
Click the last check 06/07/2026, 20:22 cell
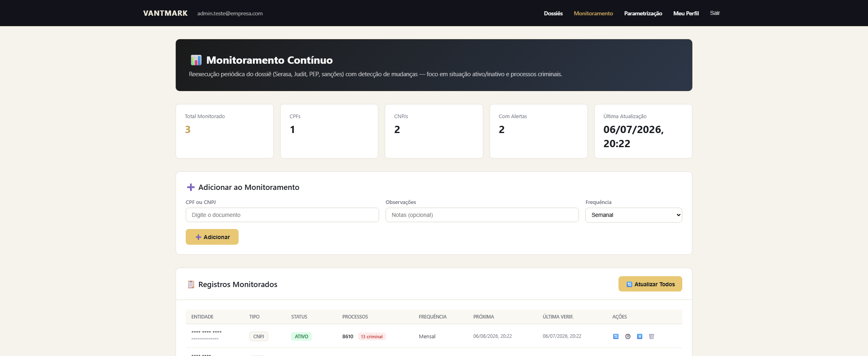(562, 336)
